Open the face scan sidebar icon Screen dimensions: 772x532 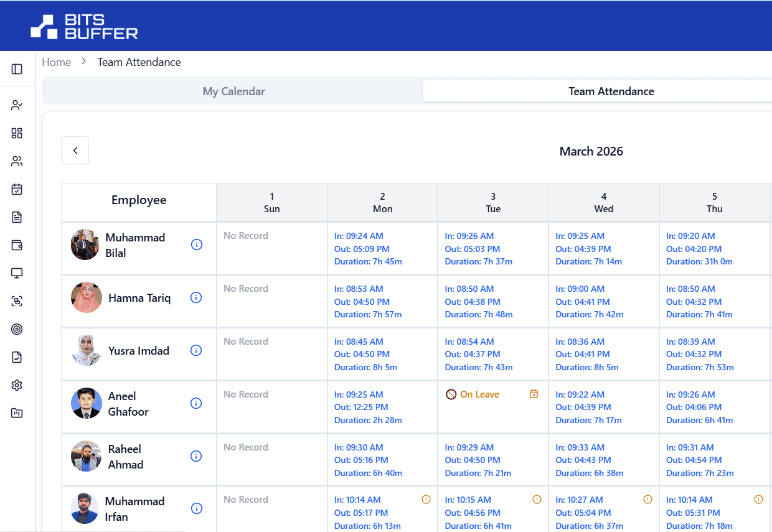[x=17, y=301]
